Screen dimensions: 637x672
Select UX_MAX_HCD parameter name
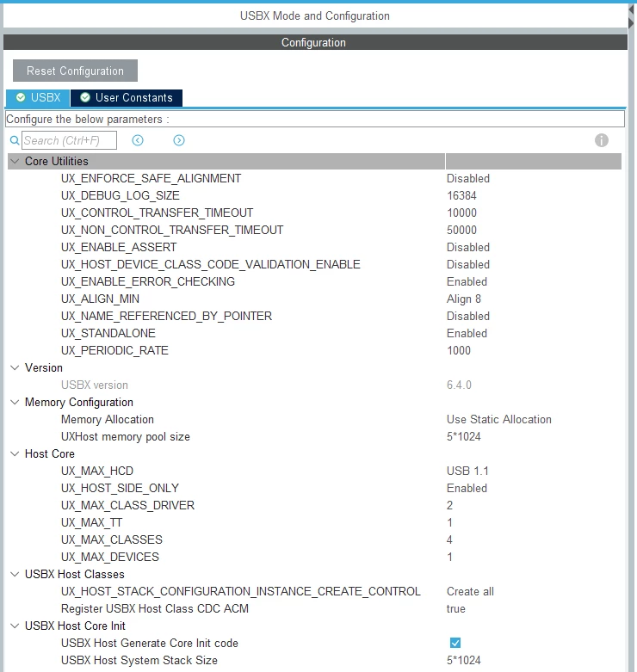click(x=97, y=471)
